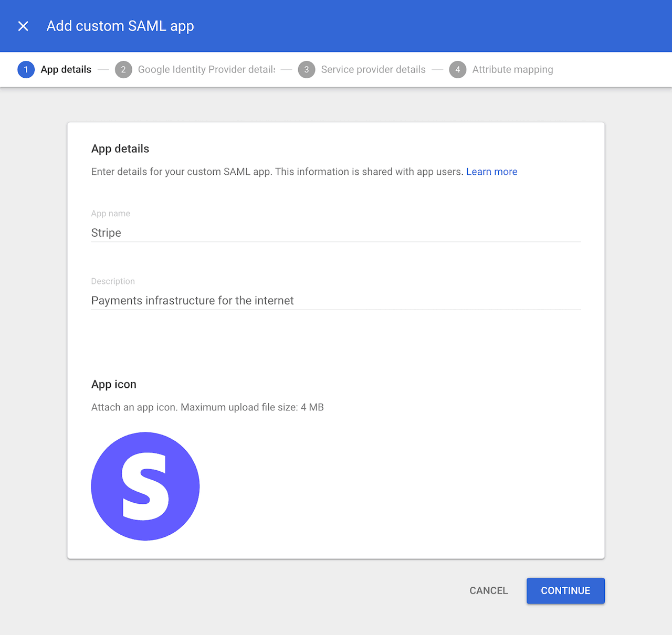Click step 3 circle icon
672x635 pixels.
pos(307,69)
